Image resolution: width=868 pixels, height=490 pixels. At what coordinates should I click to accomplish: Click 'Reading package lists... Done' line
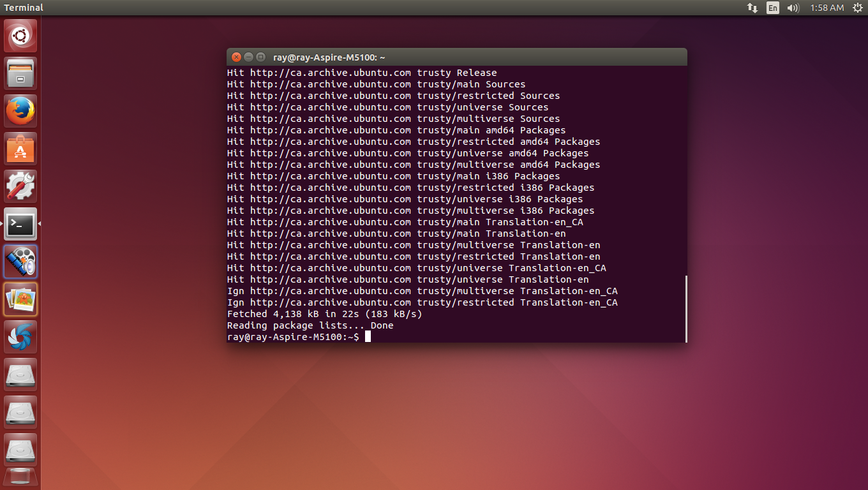pos(310,325)
